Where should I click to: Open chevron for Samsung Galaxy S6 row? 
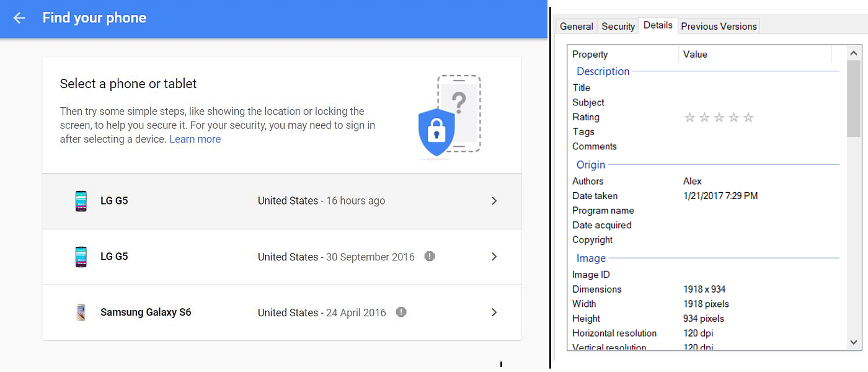[x=494, y=312]
